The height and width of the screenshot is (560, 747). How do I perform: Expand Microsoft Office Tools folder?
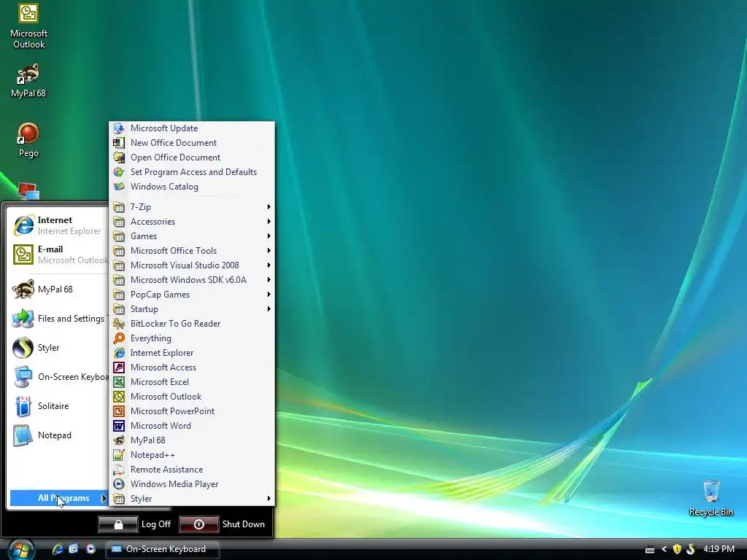[192, 251]
